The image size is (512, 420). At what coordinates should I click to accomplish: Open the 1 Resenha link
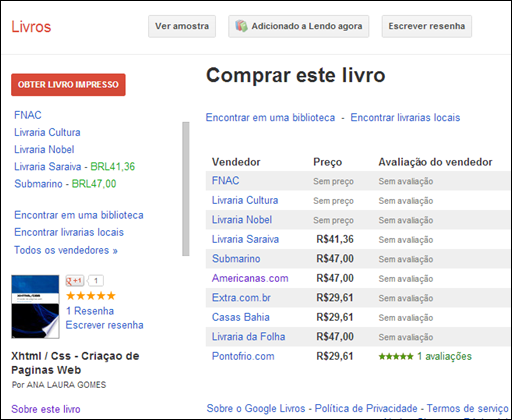(90, 311)
